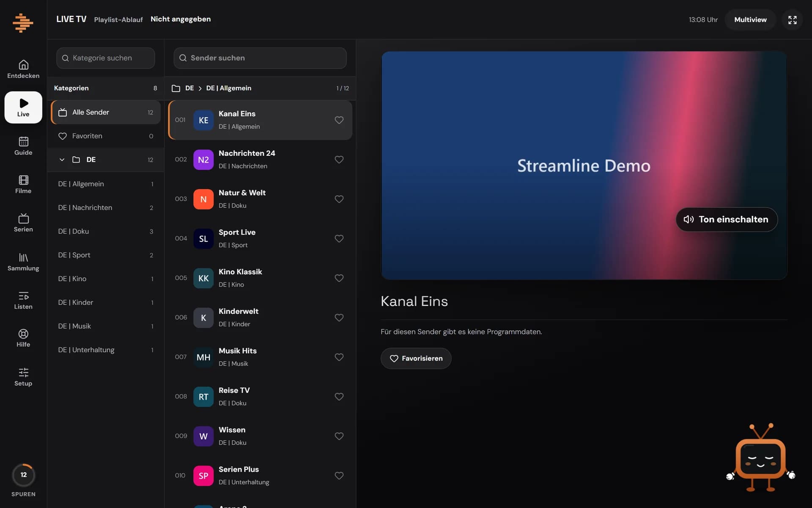Click the Natur & Welt N logo
The height and width of the screenshot is (508, 812).
[x=203, y=199]
